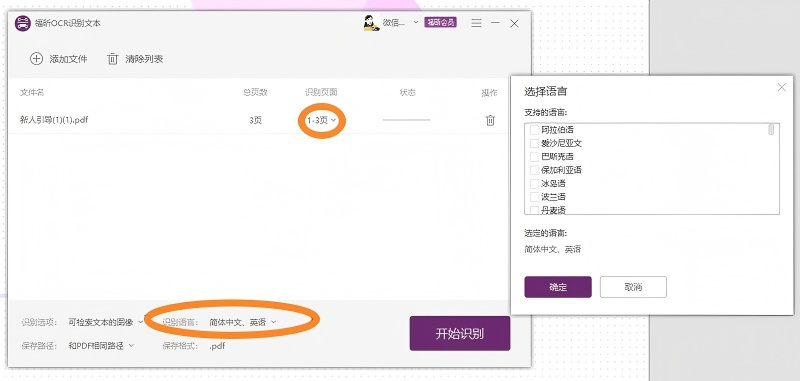Click the language list scrollbar thumb

click(771, 130)
